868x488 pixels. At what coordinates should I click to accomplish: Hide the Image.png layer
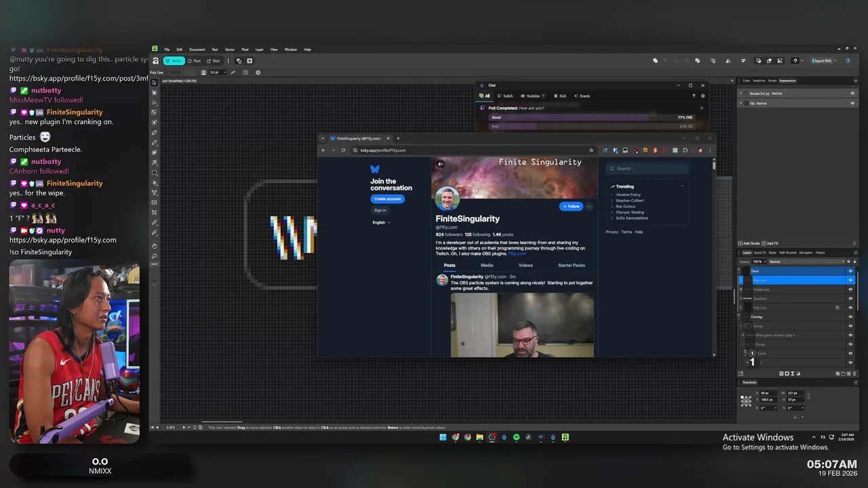(850, 289)
